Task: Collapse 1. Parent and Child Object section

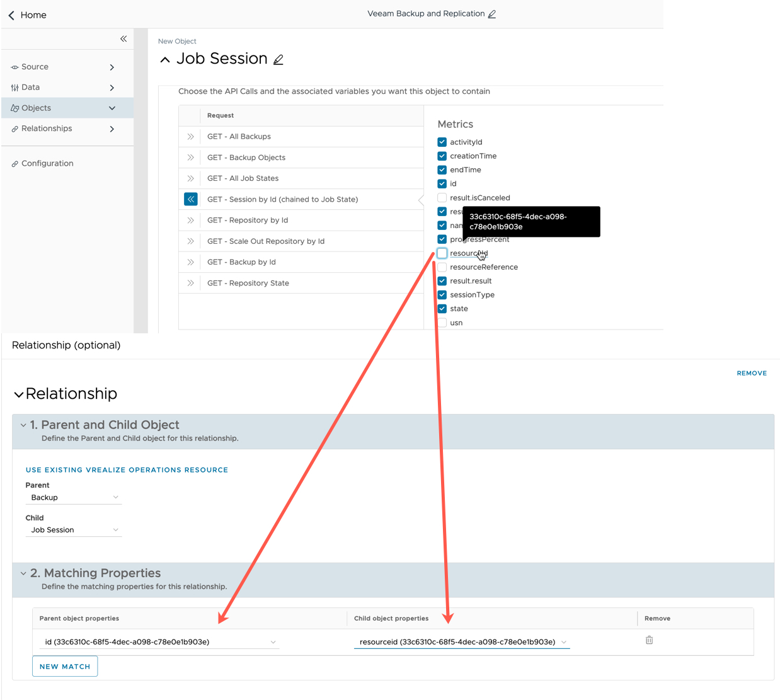Action: point(23,425)
